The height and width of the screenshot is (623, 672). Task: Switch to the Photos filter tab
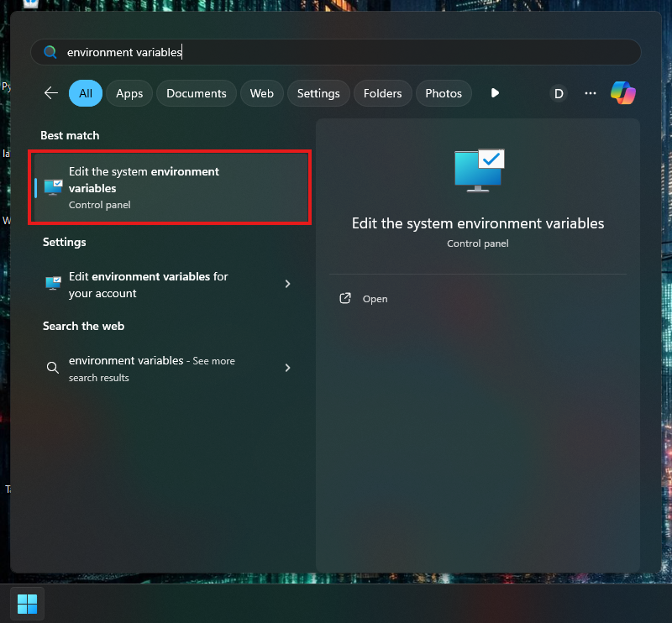click(444, 93)
